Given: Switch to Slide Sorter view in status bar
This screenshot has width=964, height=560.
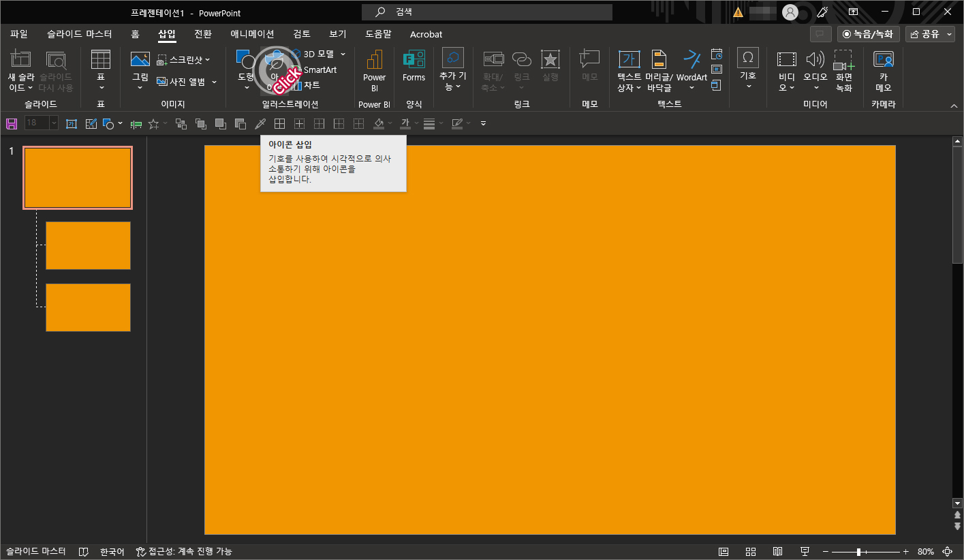Looking at the screenshot, I should click(751, 551).
